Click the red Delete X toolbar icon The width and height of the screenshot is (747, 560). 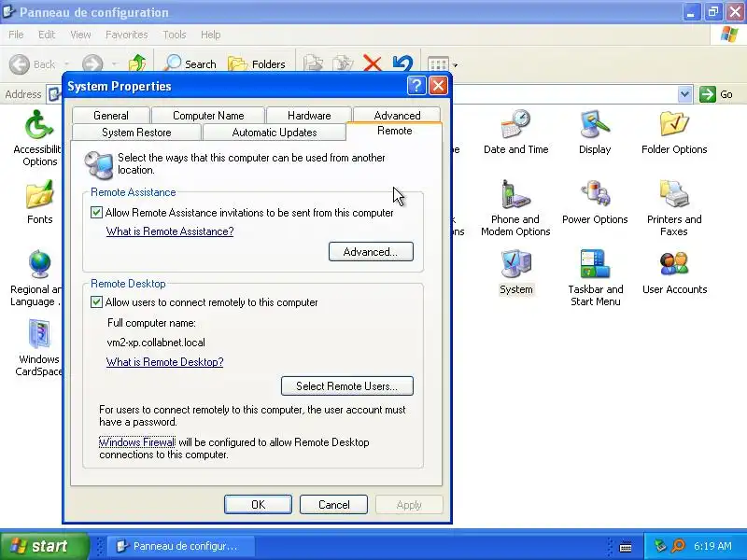372,63
